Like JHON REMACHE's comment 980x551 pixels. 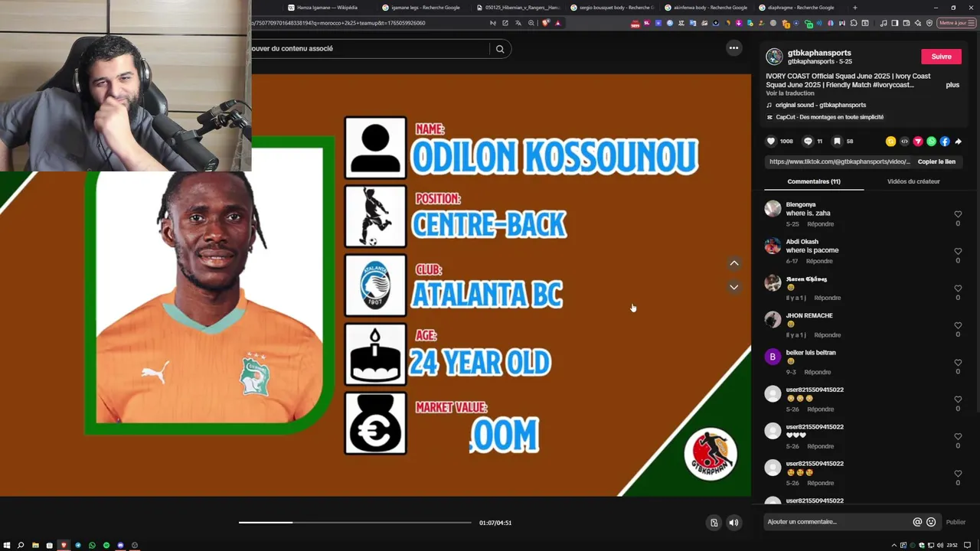click(958, 325)
